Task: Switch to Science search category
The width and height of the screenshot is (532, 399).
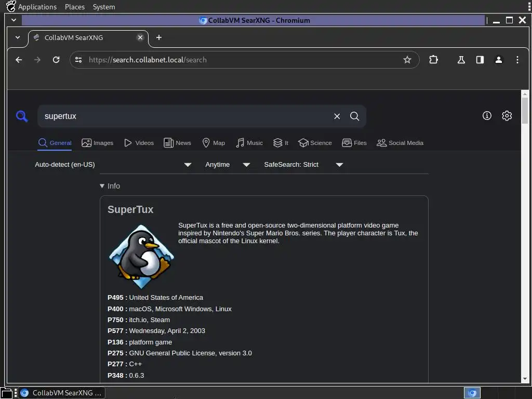Action: click(x=315, y=143)
